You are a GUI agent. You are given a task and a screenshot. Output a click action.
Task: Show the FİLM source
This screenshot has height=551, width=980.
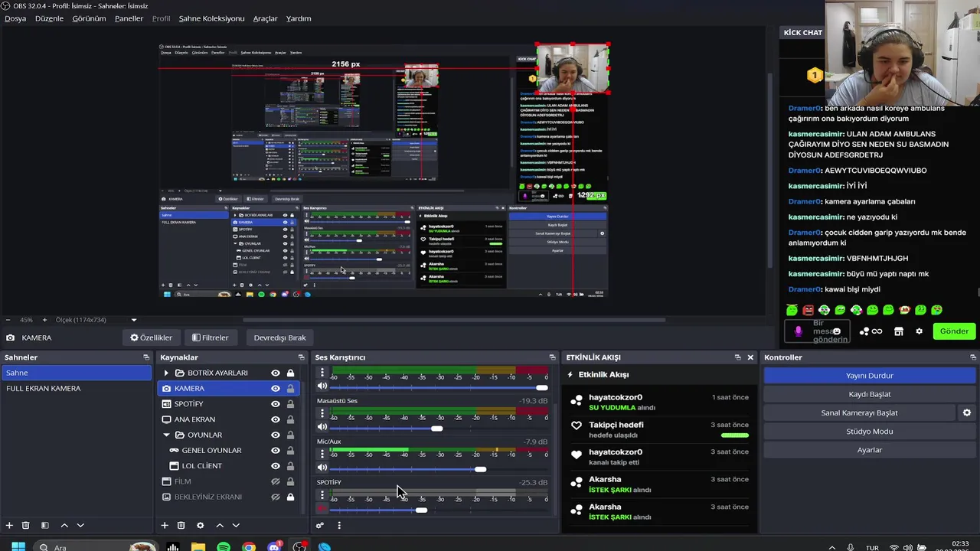tap(276, 481)
